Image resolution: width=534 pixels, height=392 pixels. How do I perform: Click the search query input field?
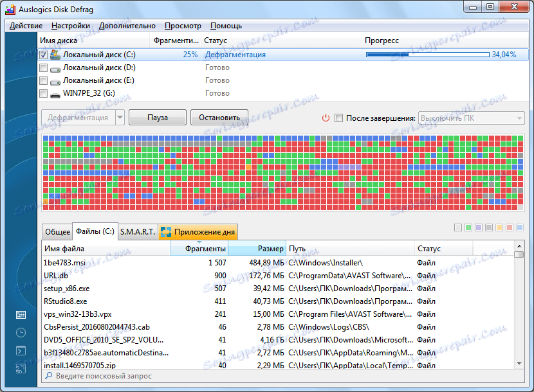[282, 376]
